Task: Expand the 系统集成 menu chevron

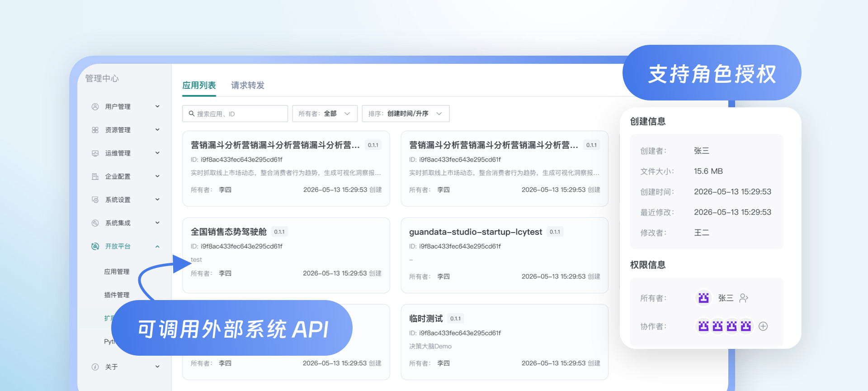Action: tap(157, 223)
